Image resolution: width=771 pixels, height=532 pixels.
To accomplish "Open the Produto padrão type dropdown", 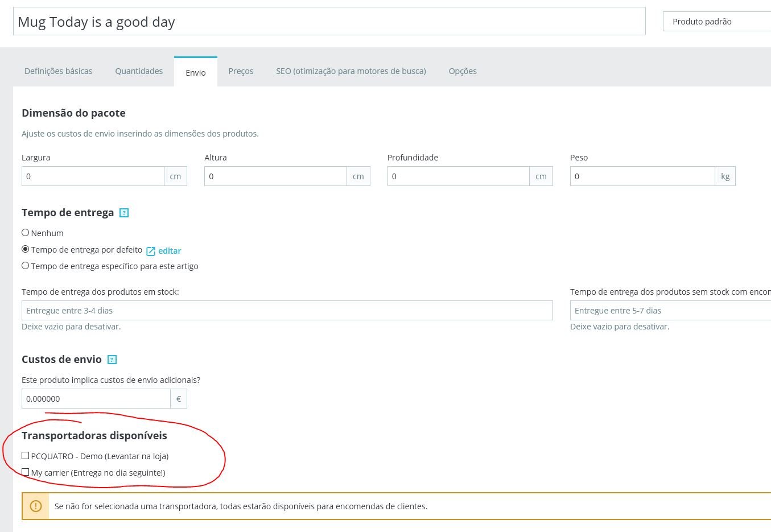I will coord(717,22).
